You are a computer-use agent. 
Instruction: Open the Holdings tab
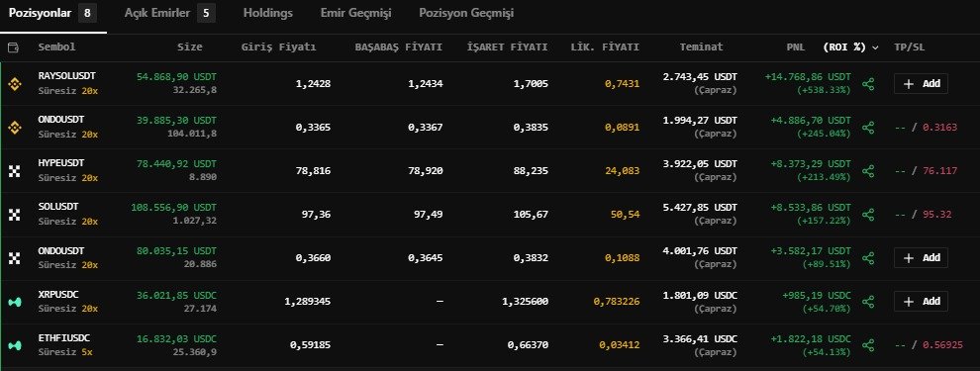click(x=268, y=13)
